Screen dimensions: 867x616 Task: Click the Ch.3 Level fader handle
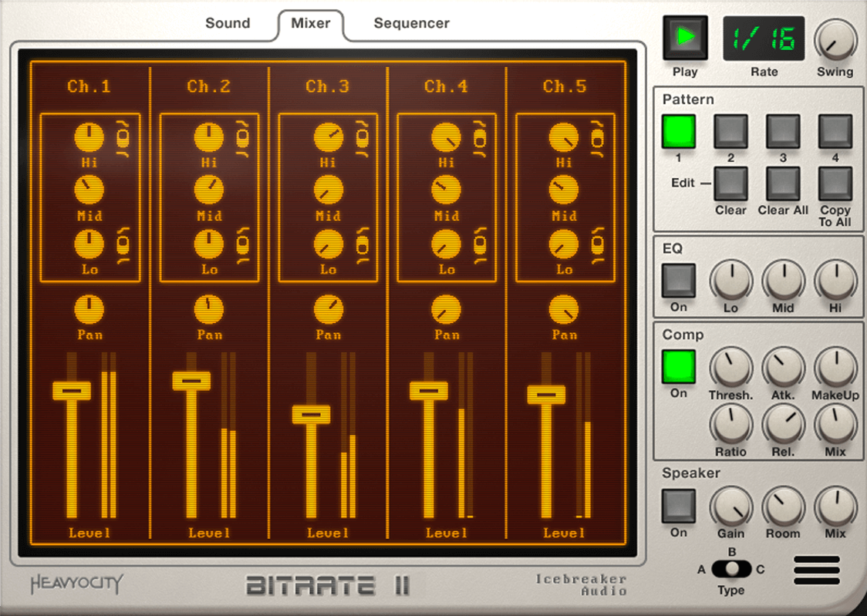click(311, 415)
